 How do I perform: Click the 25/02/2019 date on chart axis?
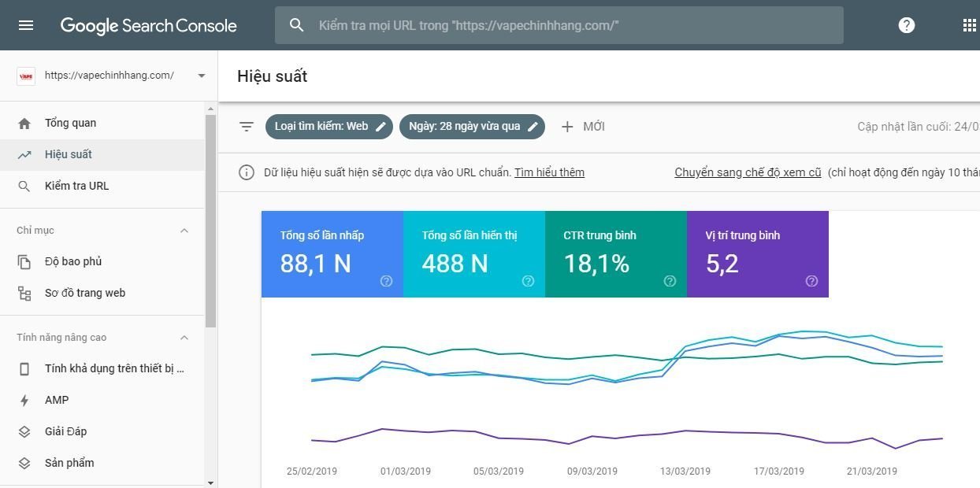[312, 471]
